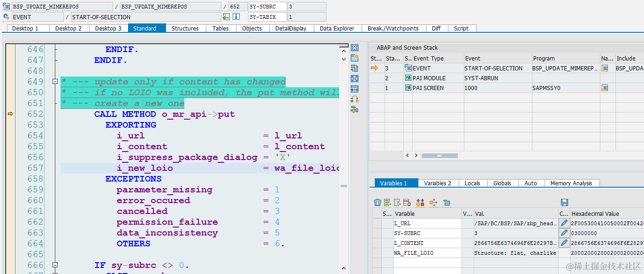Click the horizontal maximize tool icon

[x=355, y=89]
